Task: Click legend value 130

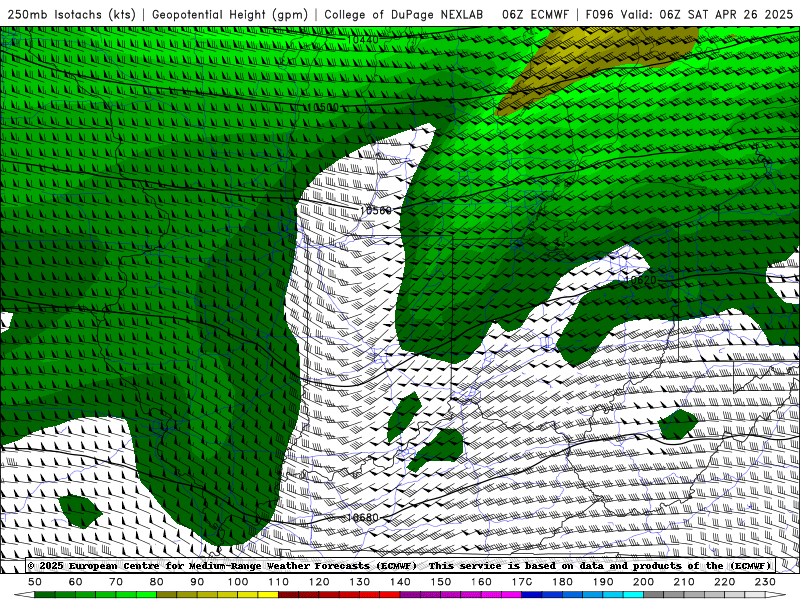Action: click(359, 582)
